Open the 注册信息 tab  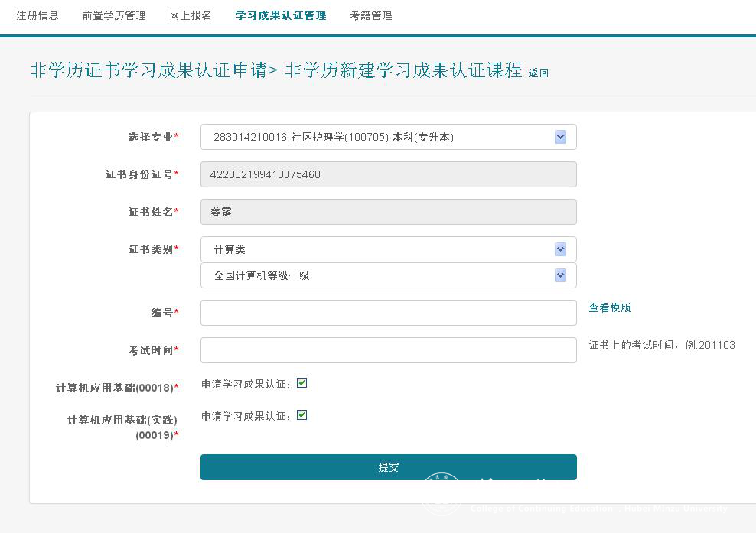point(37,15)
